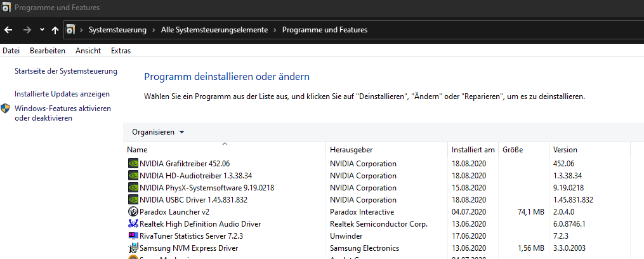Click the NVIDIA USBC Driver icon
Image resolution: width=644 pixels, height=259 pixels.
click(x=133, y=200)
